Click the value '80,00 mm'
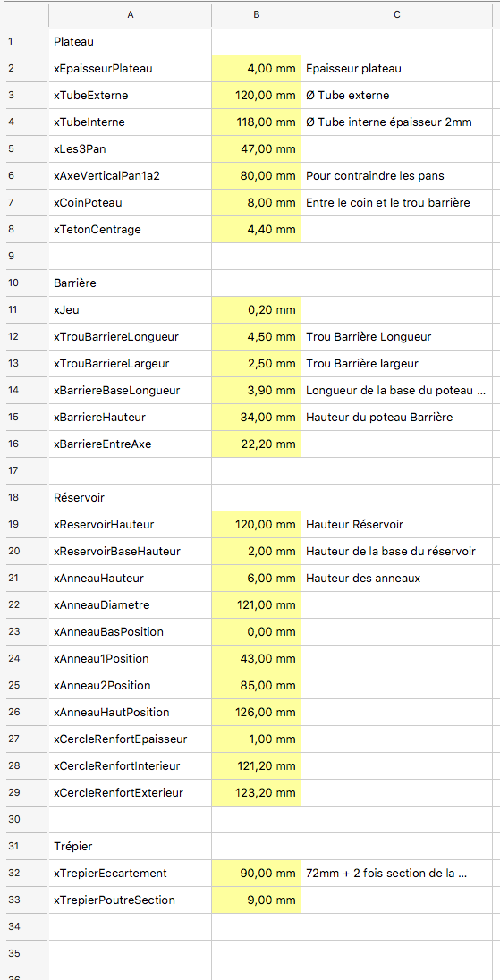Viewport: 500px width, 980px height. coord(256,175)
